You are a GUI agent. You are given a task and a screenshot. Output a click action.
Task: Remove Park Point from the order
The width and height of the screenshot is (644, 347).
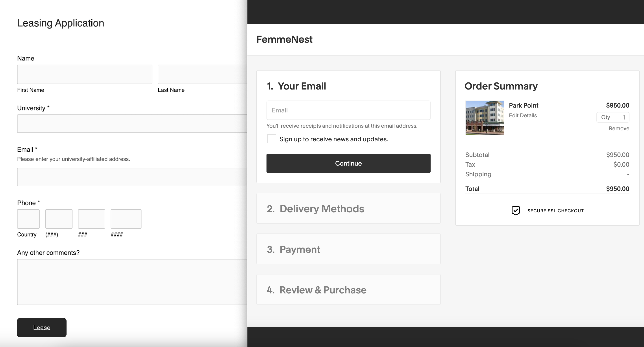pyautogui.click(x=619, y=128)
